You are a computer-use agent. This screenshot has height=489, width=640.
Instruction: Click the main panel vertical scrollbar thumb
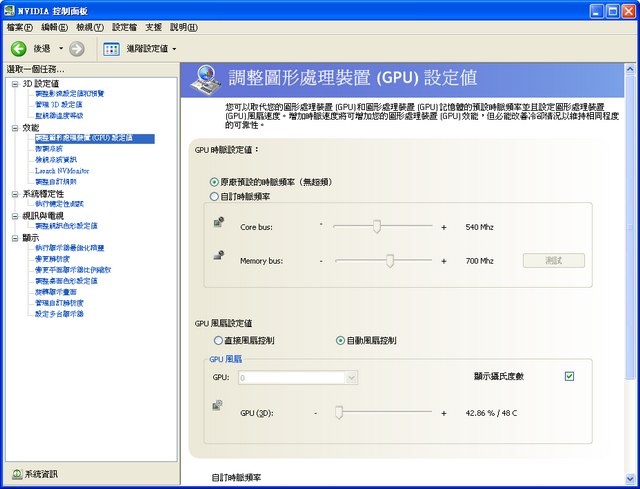pos(630,227)
